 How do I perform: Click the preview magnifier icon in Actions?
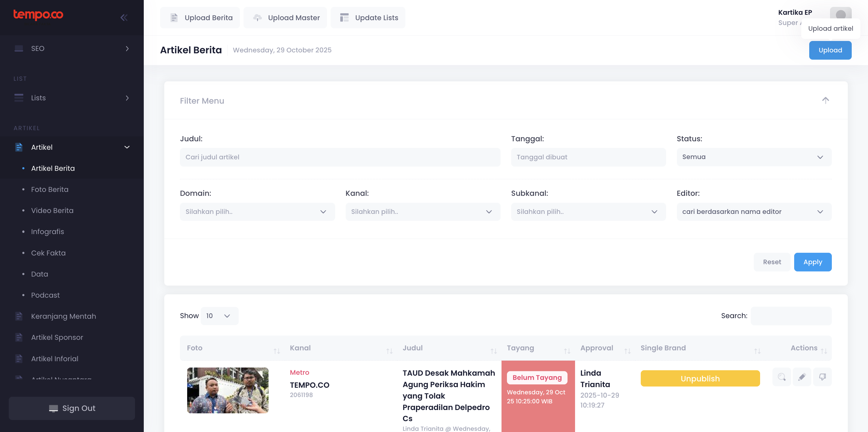coord(782,377)
